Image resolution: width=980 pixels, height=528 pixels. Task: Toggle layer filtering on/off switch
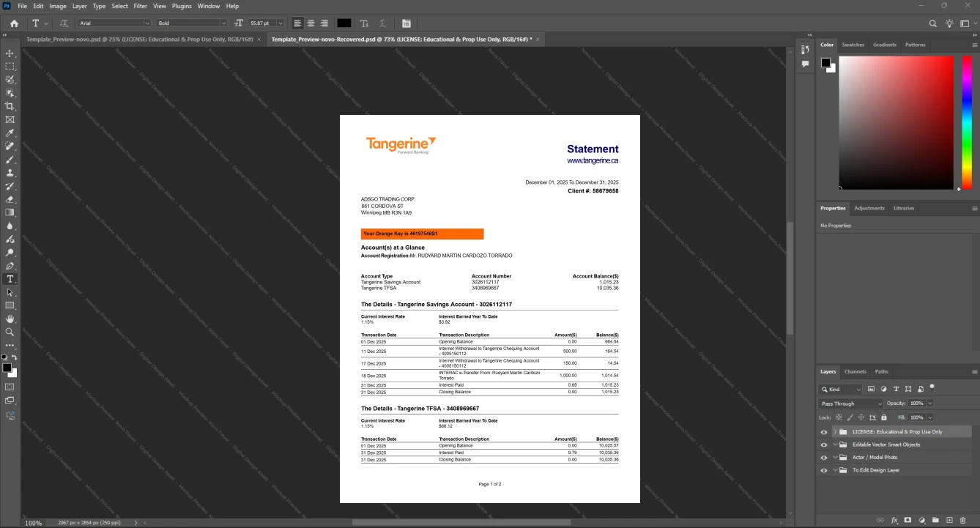coord(932,387)
